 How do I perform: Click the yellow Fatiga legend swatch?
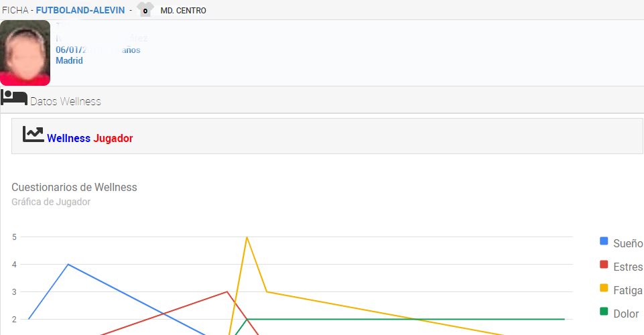coord(604,288)
